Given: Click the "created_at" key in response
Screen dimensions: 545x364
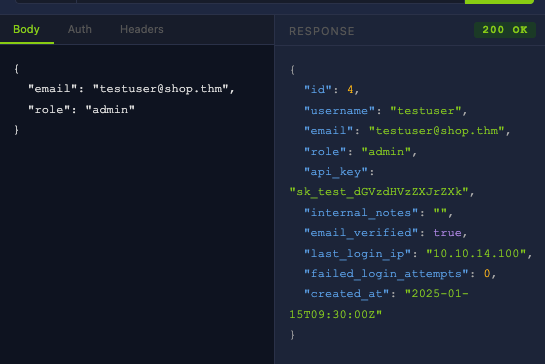Looking at the screenshot, I should [x=346, y=294].
